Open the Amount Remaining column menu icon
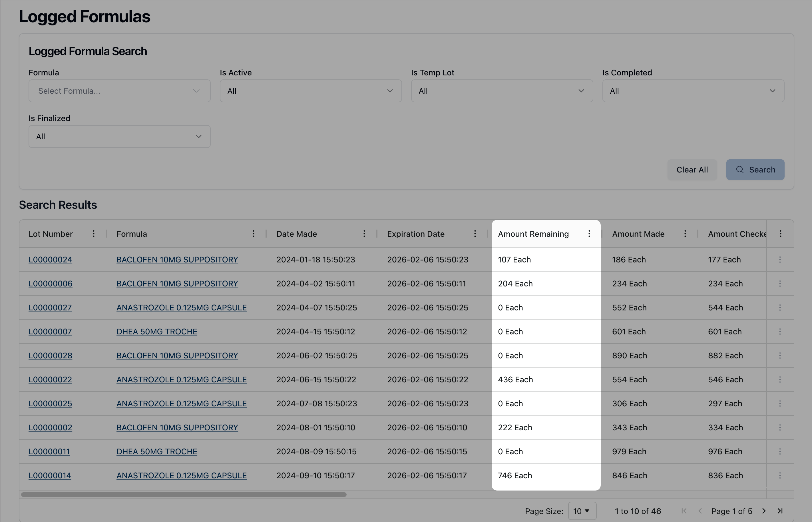 point(589,234)
